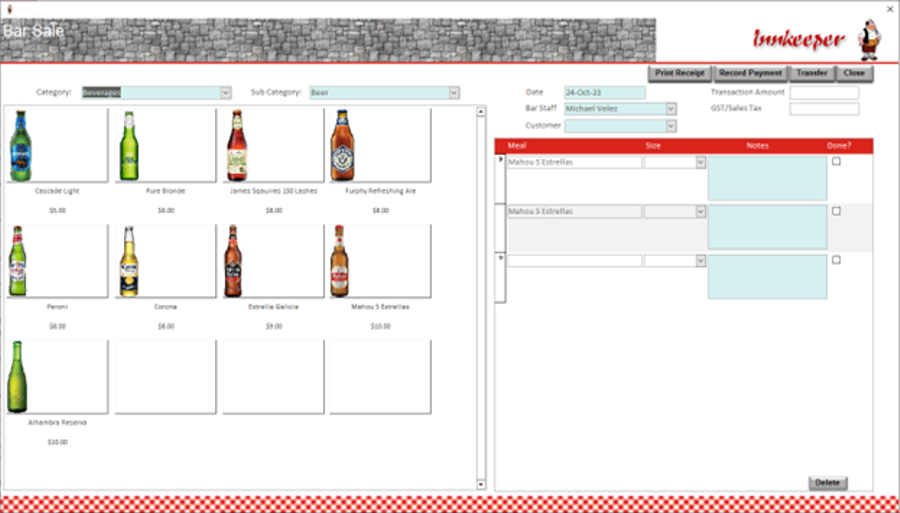
Task: Click the Cascade Light name label
Action: point(57,191)
